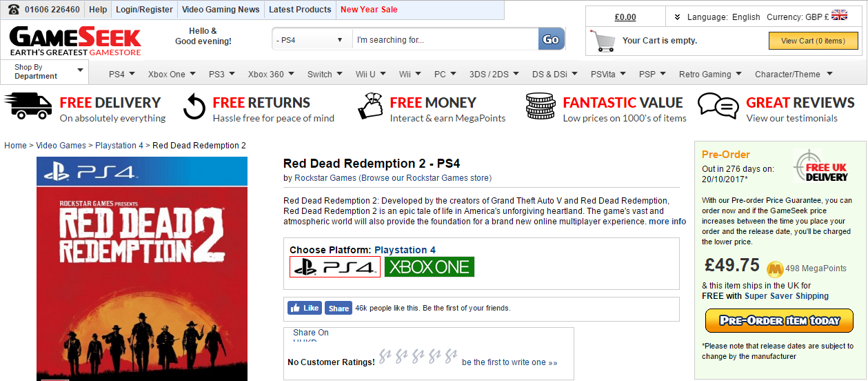Click the Pre-Order Item Today button
The image size is (868, 381).
pos(779,320)
